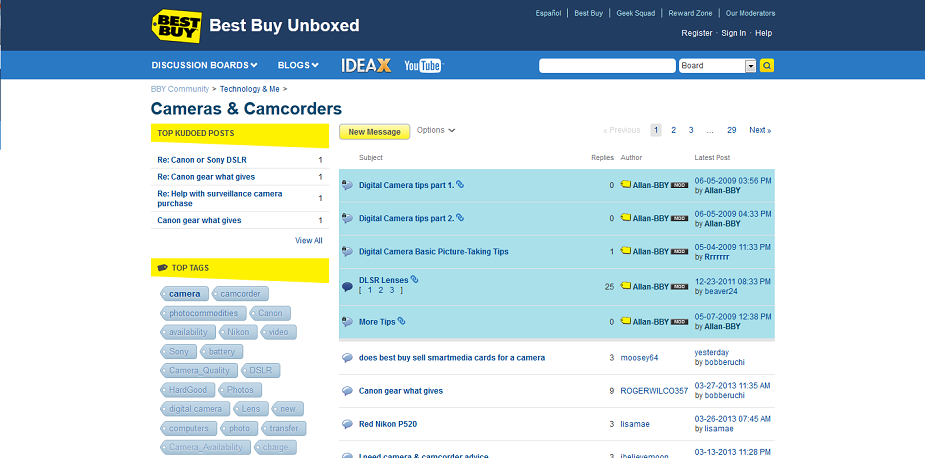Screen dimensions: 925x458
Task: Open Best Buy top link
Action: click(x=588, y=13)
